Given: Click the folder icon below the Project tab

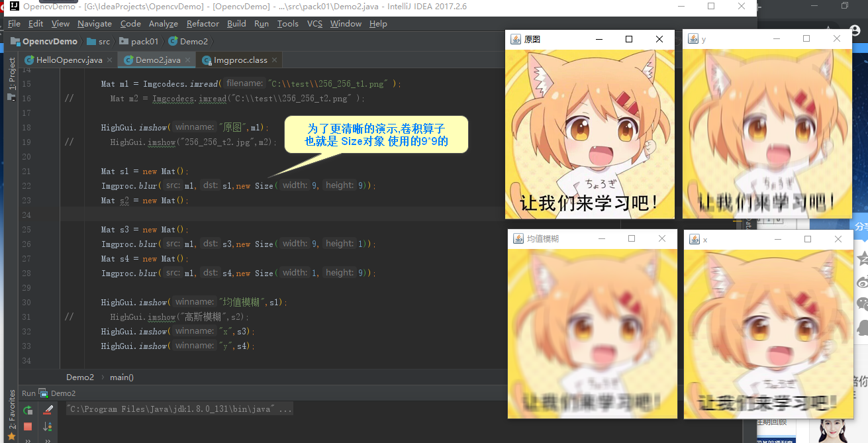Looking at the screenshot, I should (x=11, y=97).
